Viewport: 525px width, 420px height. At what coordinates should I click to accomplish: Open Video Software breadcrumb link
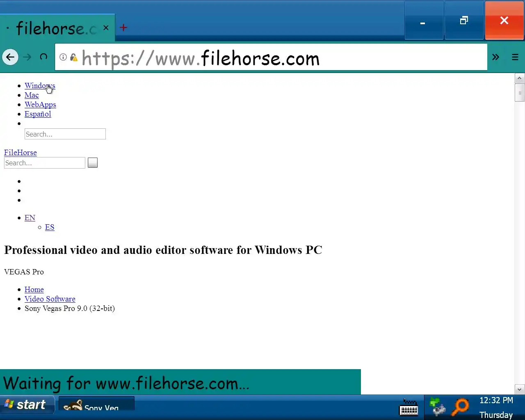click(50, 299)
